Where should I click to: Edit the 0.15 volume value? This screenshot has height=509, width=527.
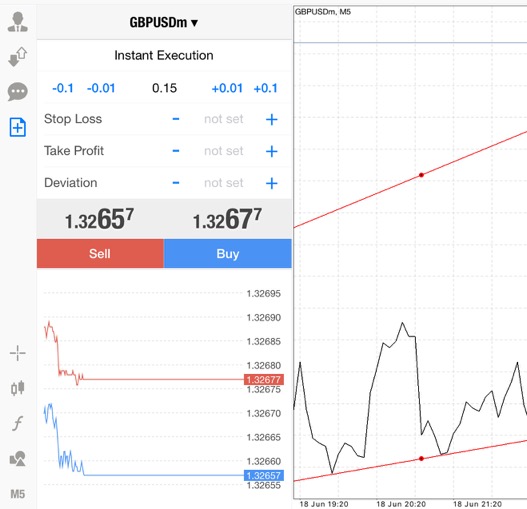[164, 88]
